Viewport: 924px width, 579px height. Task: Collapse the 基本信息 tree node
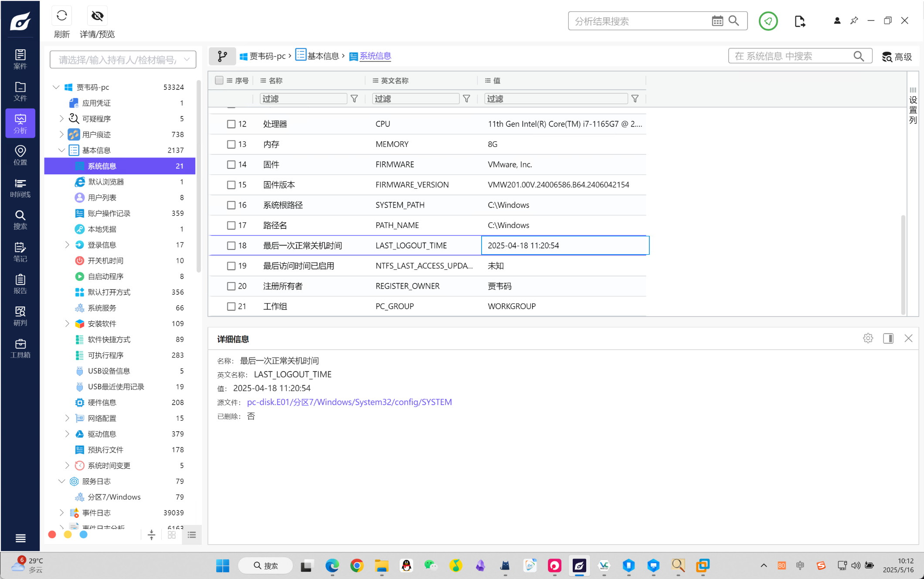tap(61, 150)
